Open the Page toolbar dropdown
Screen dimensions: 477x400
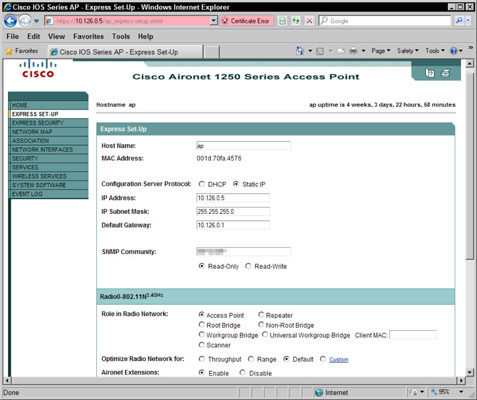[x=380, y=51]
